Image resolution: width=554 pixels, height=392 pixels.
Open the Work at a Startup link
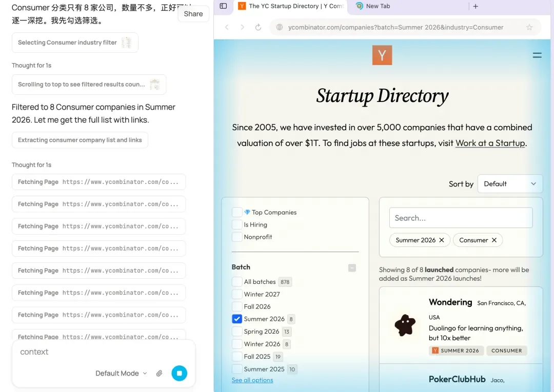[490, 143]
